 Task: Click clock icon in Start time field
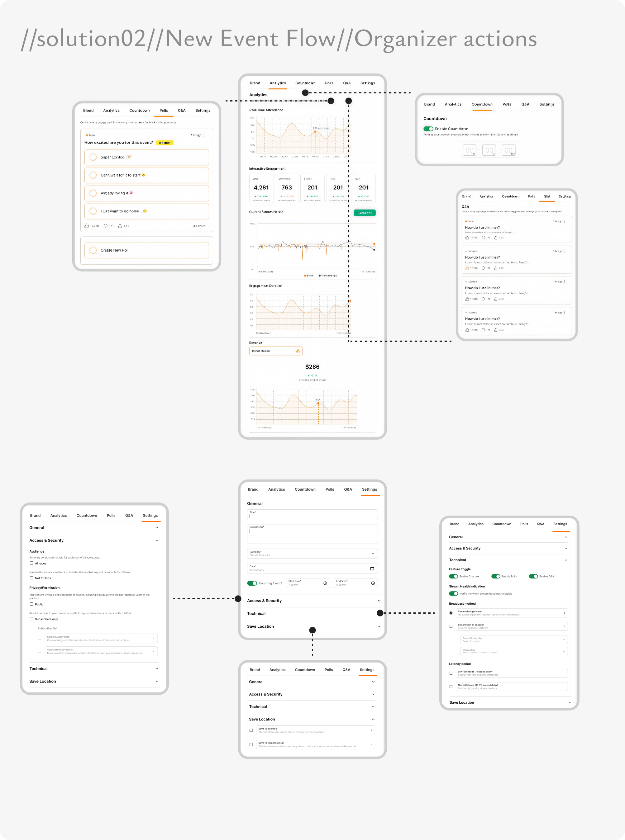point(325,583)
